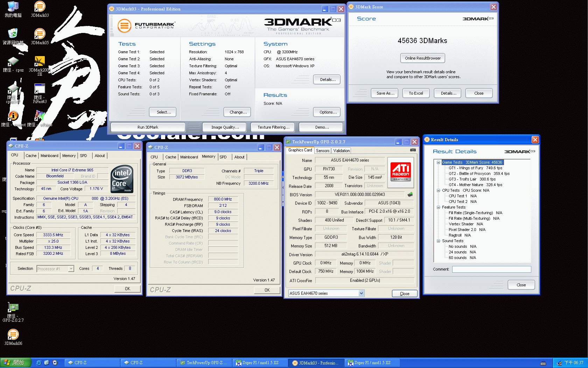Click Details button in 3DMark Score window
This screenshot has width=588, height=368.
[x=448, y=93]
